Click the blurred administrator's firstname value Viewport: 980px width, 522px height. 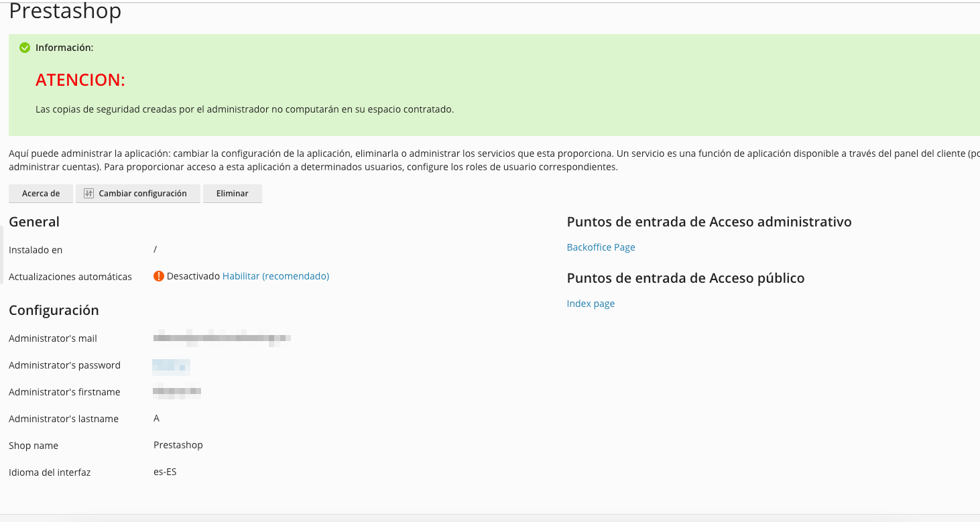tap(178, 391)
